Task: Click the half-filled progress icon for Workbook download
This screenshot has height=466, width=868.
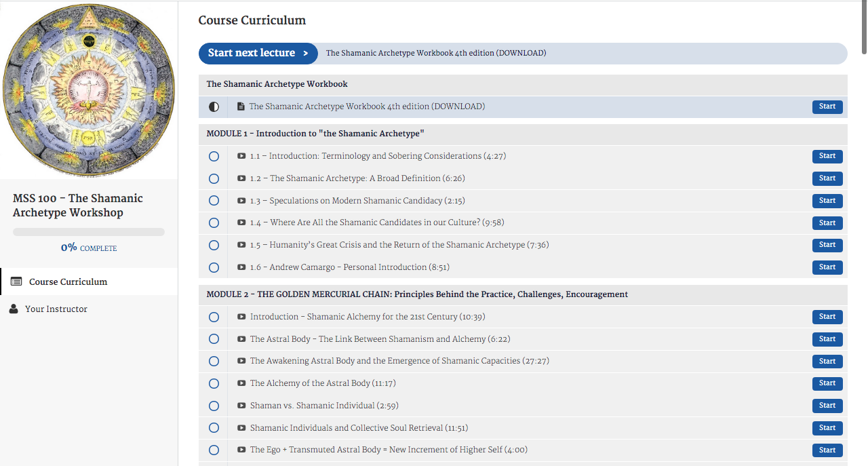Action: [x=214, y=107]
